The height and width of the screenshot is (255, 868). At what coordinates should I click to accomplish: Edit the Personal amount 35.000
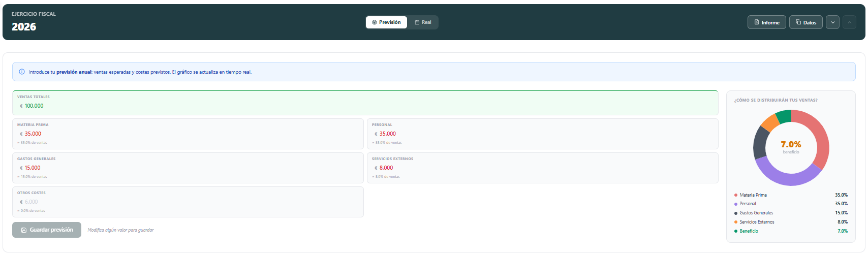543,134
